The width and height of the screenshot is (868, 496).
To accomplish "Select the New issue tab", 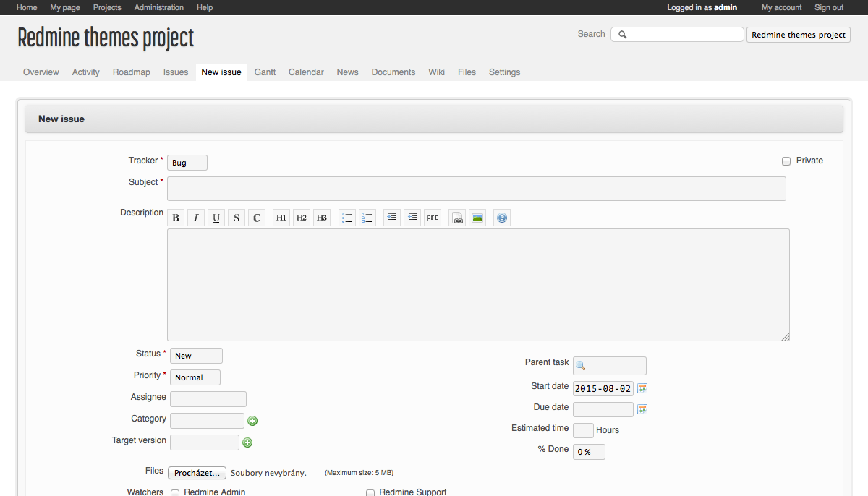I will [221, 72].
